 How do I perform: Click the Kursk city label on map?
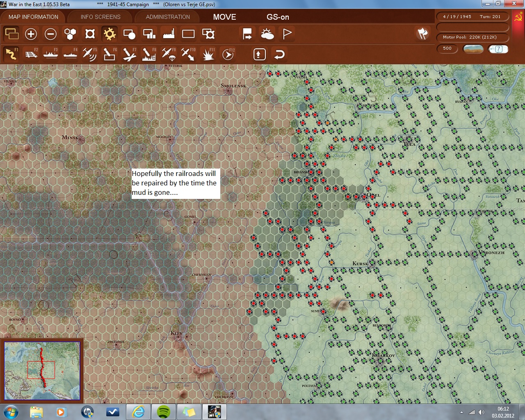pos(360,264)
